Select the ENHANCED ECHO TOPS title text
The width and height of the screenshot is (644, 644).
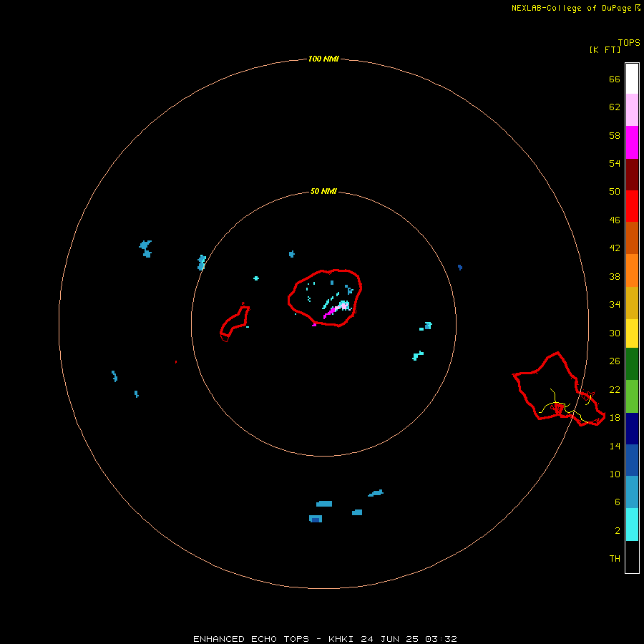coord(251,639)
